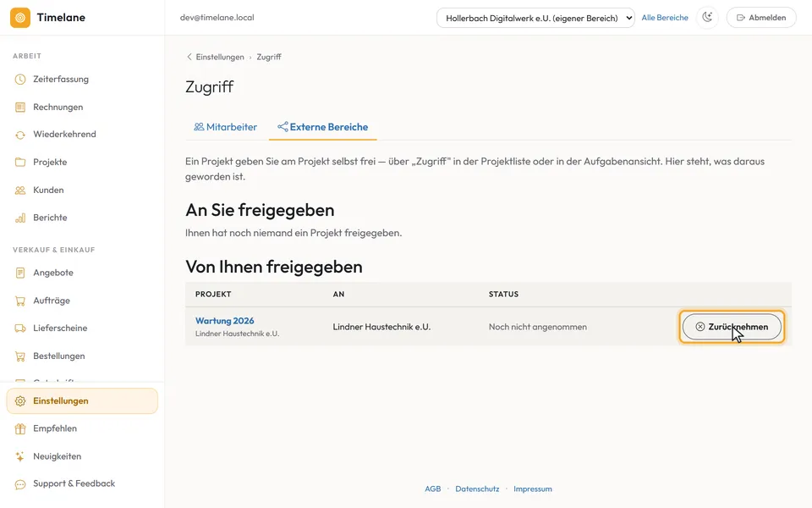This screenshot has width=812, height=508.
Task: Open the Datenschutz footer link
Action: pyautogui.click(x=477, y=489)
